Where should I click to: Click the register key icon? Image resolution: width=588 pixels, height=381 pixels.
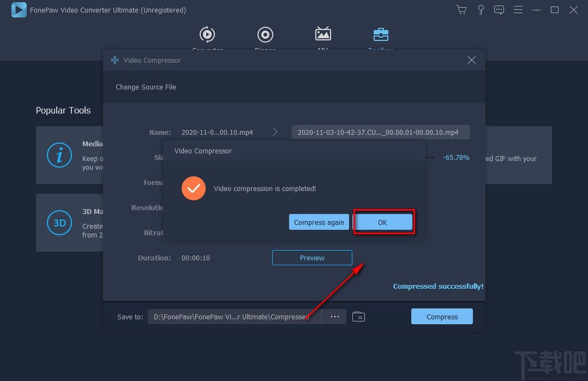[481, 10]
